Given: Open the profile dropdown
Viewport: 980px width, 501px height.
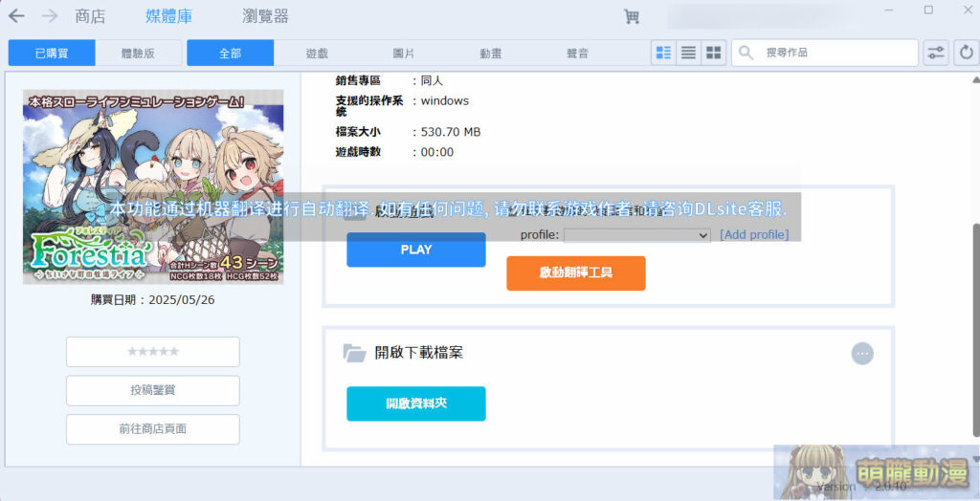Looking at the screenshot, I should (x=636, y=235).
